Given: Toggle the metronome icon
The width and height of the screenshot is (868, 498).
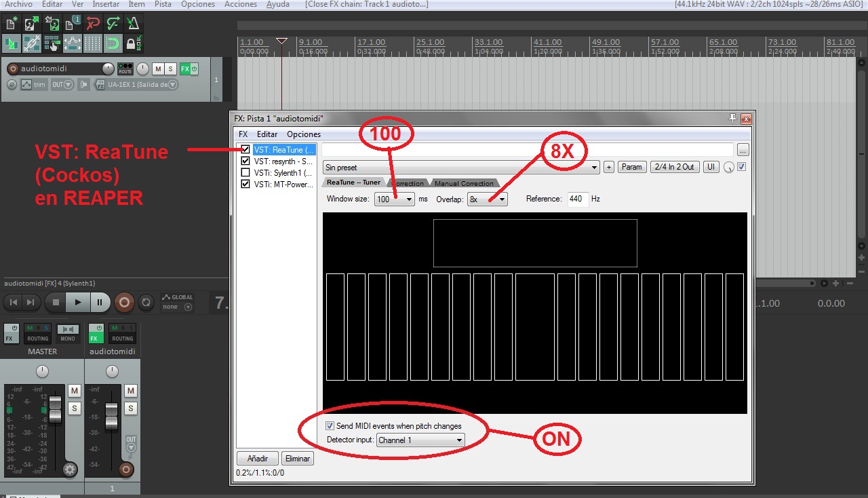Looking at the screenshot, I should [133, 24].
